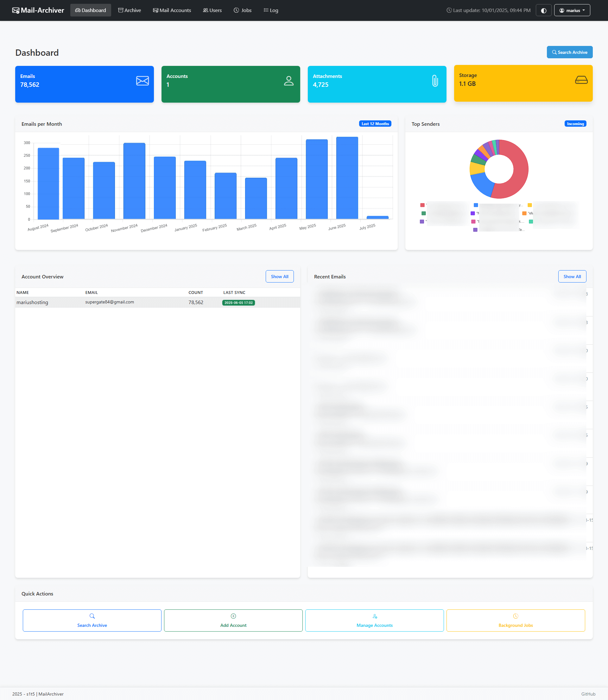Click clock icon in Background Jobs action

pos(516,616)
